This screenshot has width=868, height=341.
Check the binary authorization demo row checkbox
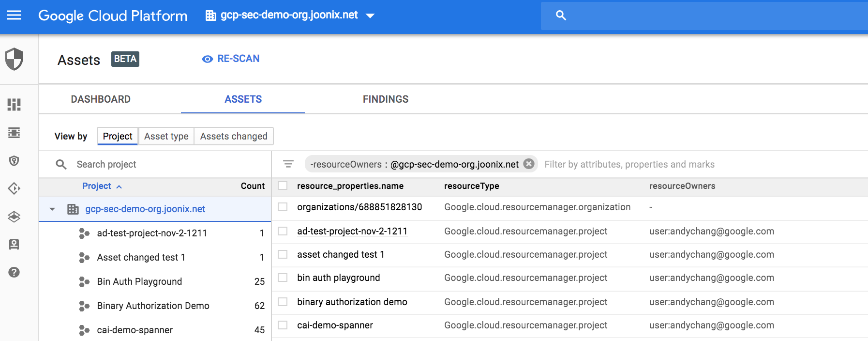pyautogui.click(x=283, y=302)
